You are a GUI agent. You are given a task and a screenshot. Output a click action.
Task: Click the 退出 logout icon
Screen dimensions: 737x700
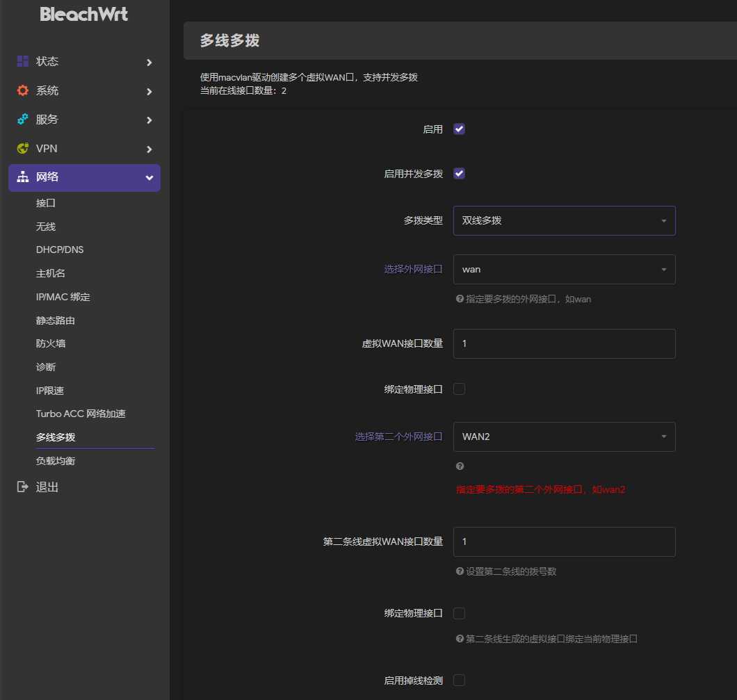22,487
